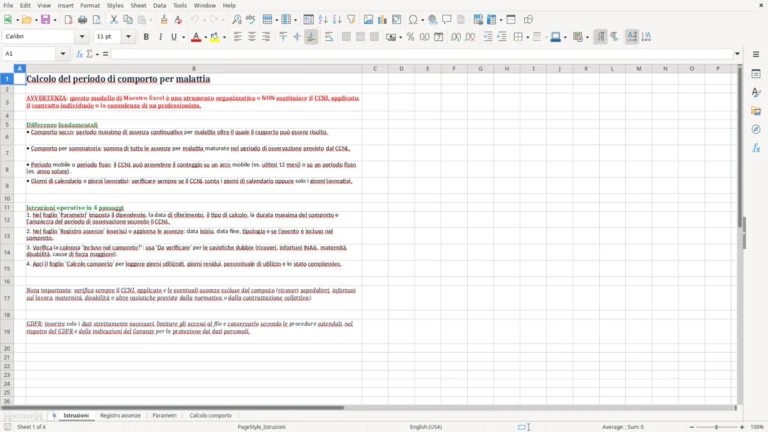Open the font color dropdown arrow
This screenshot has width=768, height=432.
205,37
